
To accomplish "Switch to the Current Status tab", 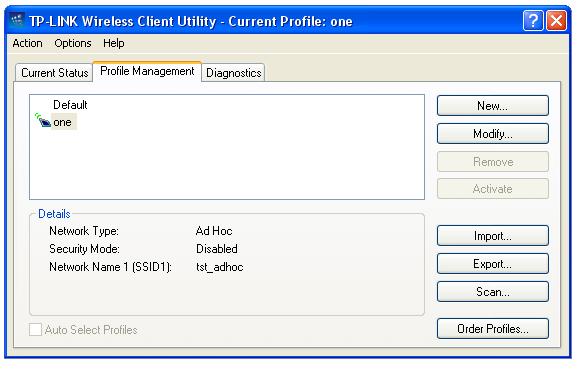I will (55, 73).
